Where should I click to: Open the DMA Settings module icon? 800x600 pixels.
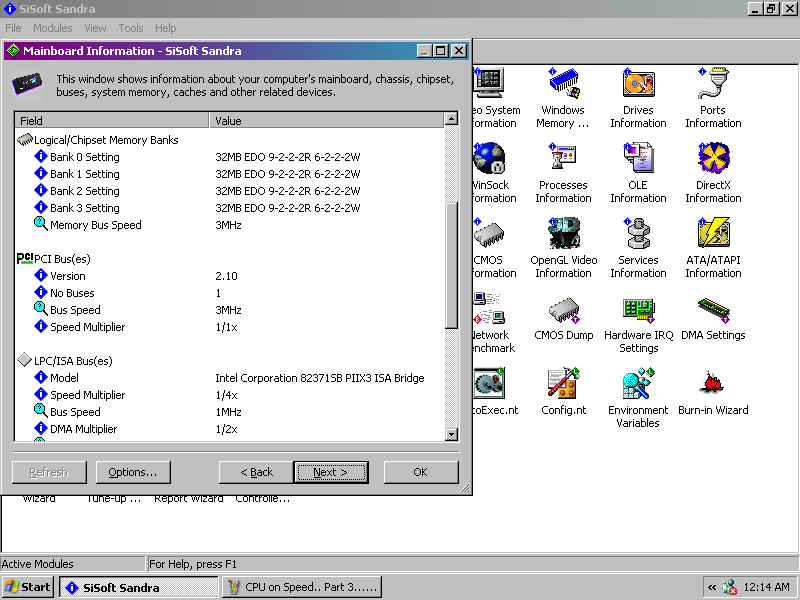713,310
